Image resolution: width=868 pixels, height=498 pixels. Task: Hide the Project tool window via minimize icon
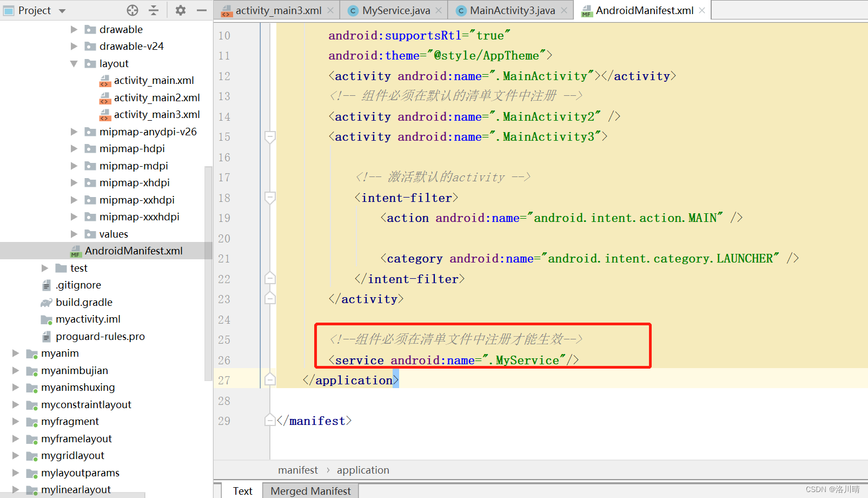pos(201,10)
